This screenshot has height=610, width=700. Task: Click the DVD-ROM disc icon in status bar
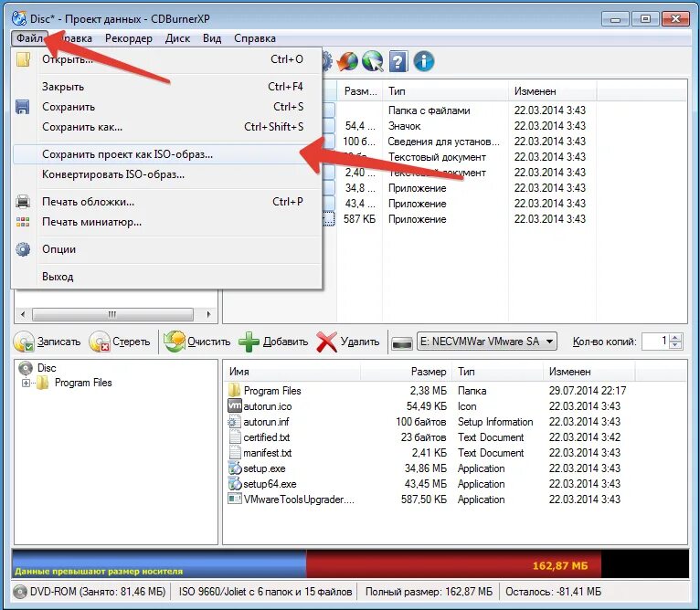tap(20, 592)
